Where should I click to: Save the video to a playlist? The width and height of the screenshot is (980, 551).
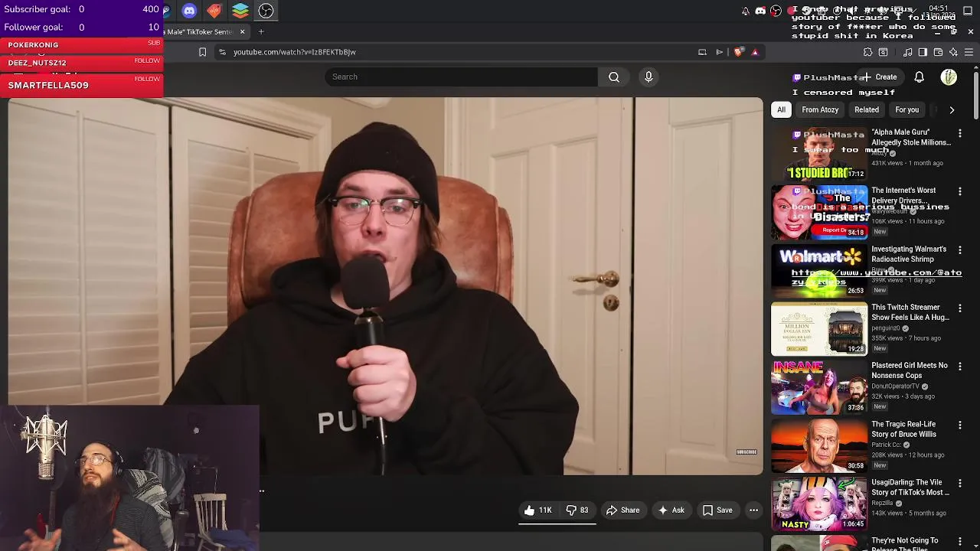[x=717, y=510]
